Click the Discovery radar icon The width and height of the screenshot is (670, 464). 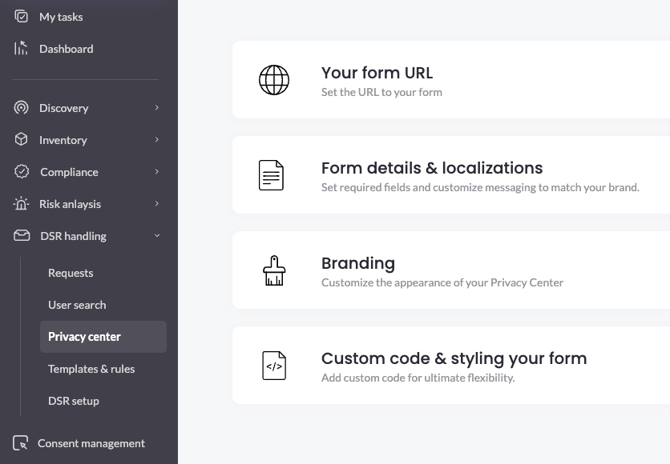(21, 108)
